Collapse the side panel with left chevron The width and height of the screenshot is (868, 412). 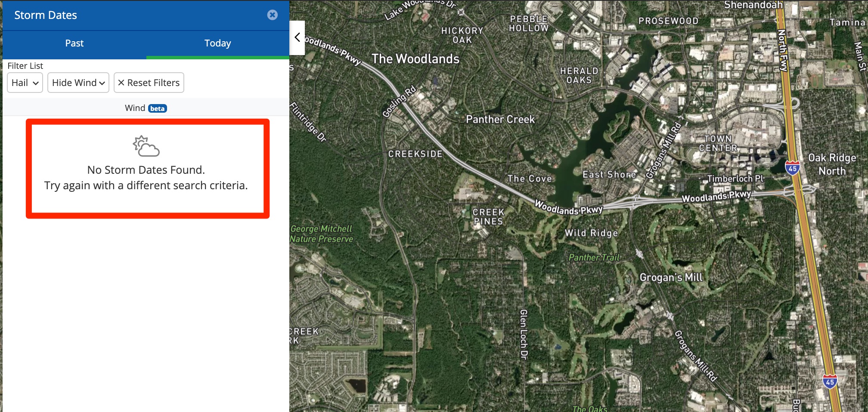point(297,37)
